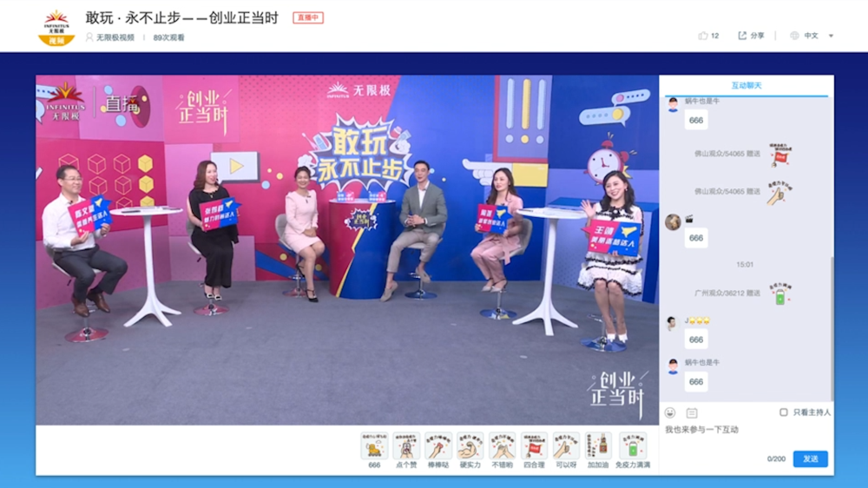Send the 可以呀 thumbs-up sticker
The height and width of the screenshot is (488, 868).
pyautogui.click(x=566, y=446)
